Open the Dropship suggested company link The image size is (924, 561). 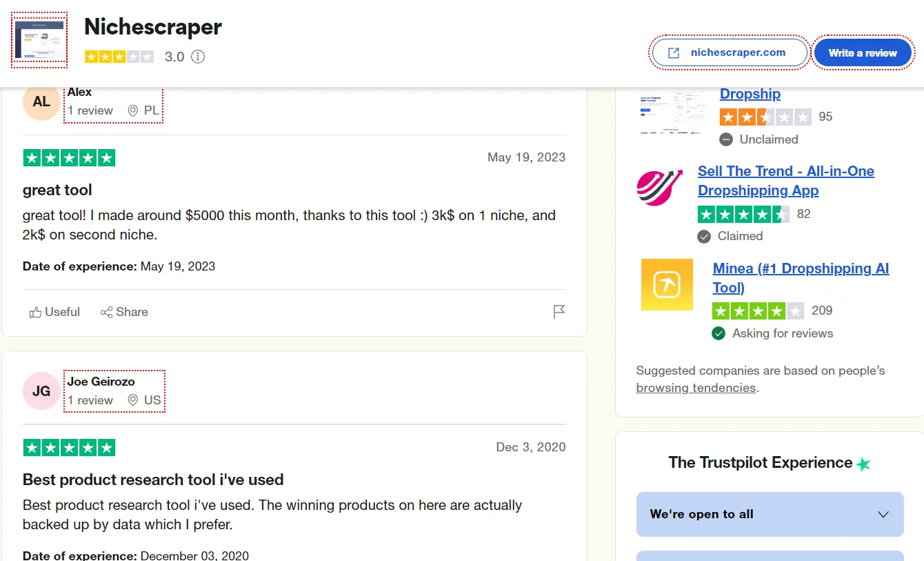pyautogui.click(x=750, y=94)
